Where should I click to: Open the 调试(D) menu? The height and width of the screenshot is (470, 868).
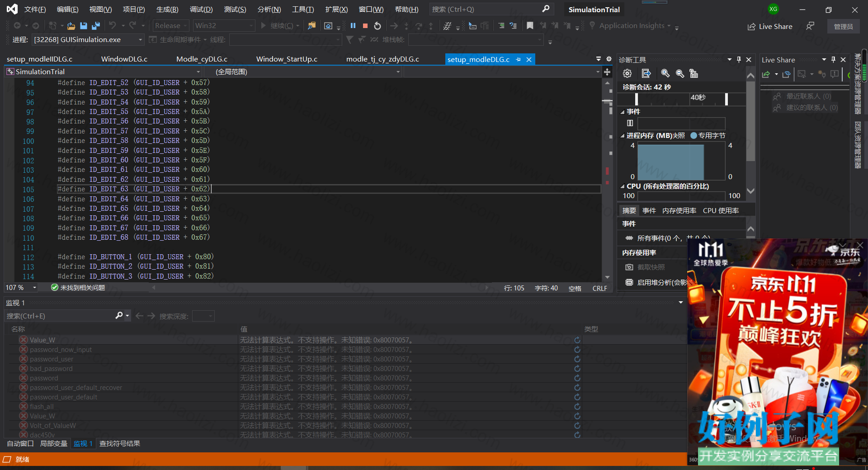(201, 9)
